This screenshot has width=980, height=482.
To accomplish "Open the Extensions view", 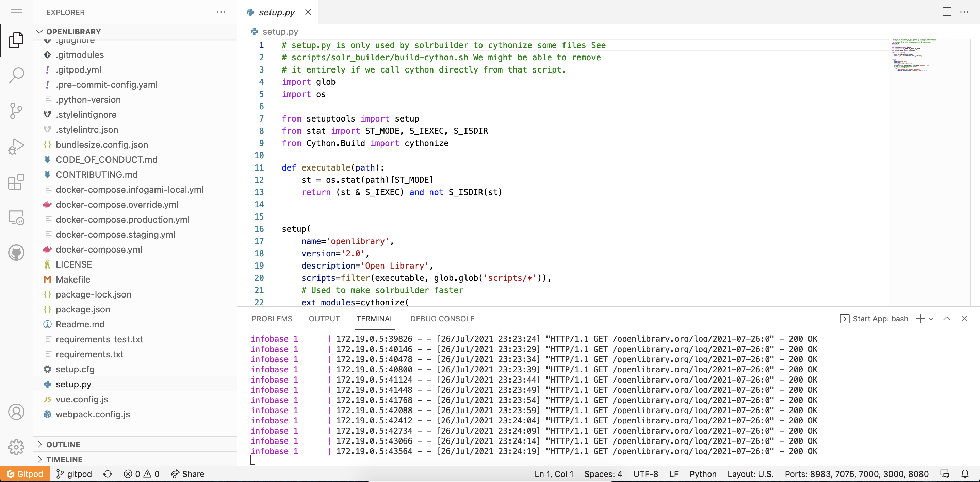I will point(16,182).
